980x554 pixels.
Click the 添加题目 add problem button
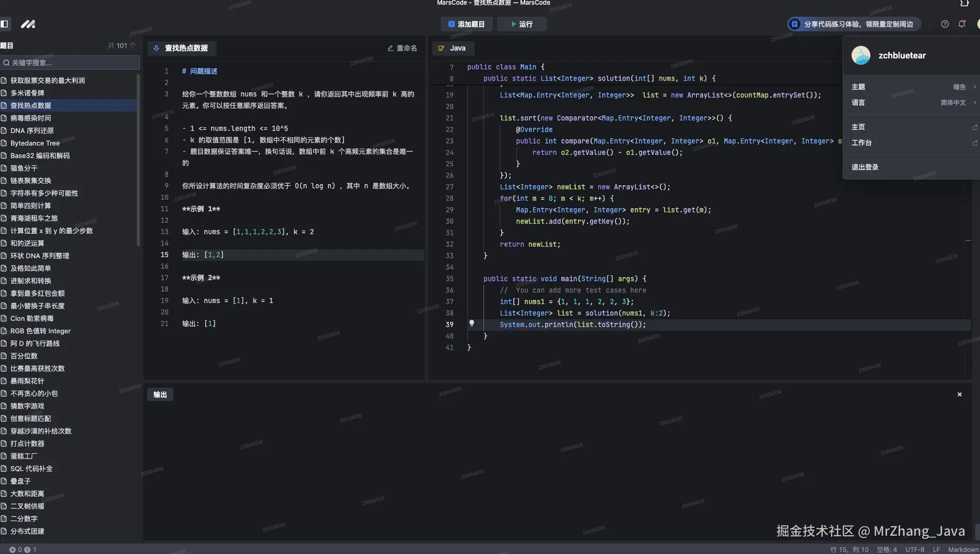(466, 24)
